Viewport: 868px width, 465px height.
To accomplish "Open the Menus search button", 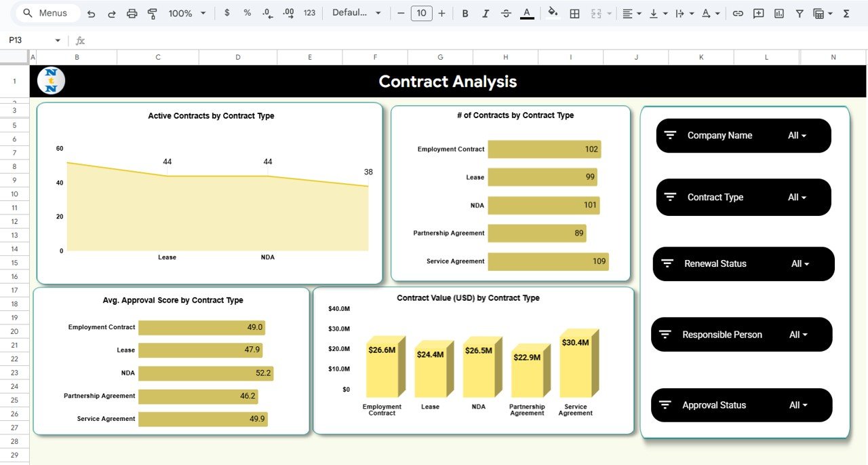I will coord(46,13).
